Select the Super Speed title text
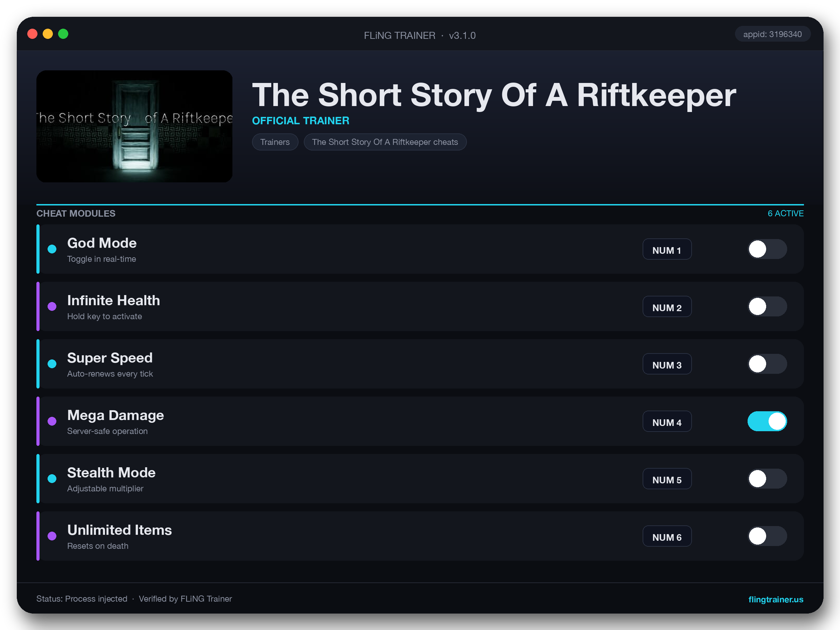Image resolution: width=840 pixels, height=630 pixels. coord(110,358)
